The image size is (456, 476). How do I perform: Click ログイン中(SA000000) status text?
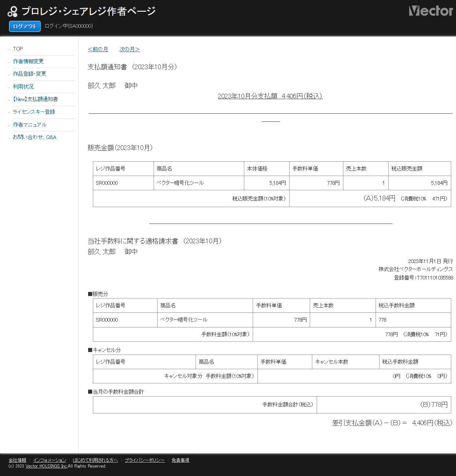(69, 26)
